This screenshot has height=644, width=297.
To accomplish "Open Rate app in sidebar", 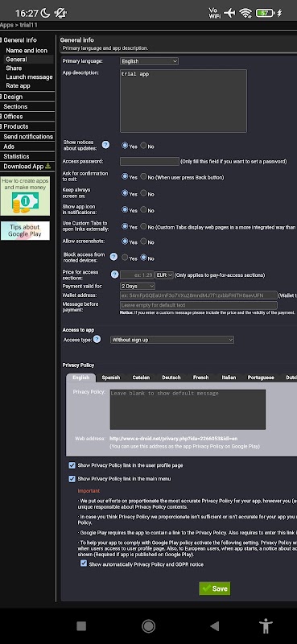I will pos(18,86).
